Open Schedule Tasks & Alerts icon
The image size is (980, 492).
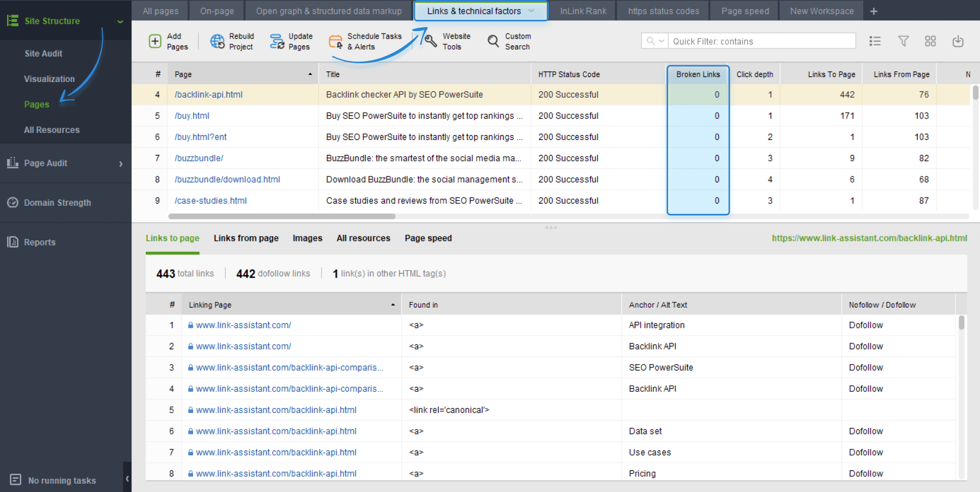click(x=335, y=41)
